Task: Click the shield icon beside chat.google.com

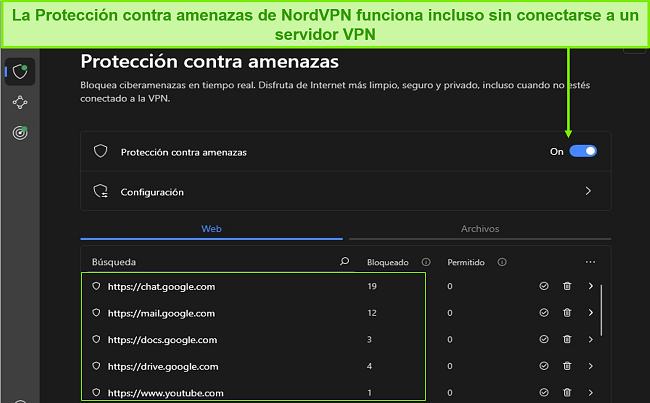Action: pos(96,286)
